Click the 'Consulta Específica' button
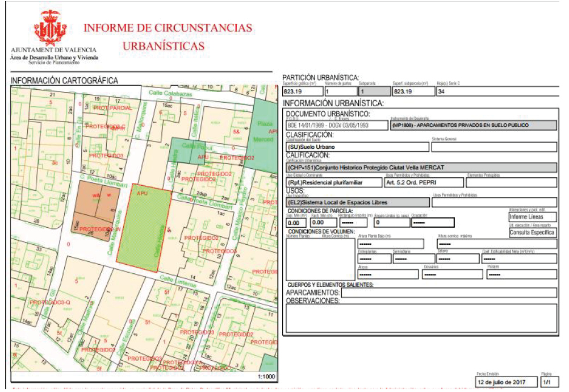Image resolution: width=569 pixels, height=392 pixels. pyautogui.click(x=533, y=233)
